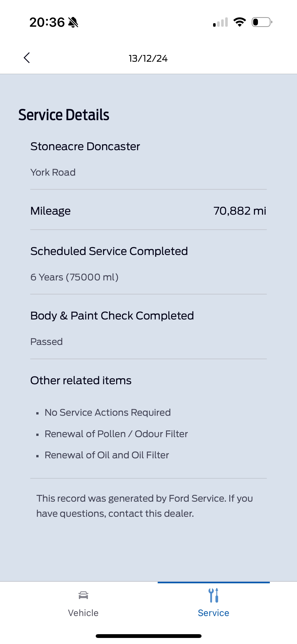Image resolution: width=297 pixels, height=644 pixels.
Task: Tap the Wi-Fi status icon
Action: (240, 22)
